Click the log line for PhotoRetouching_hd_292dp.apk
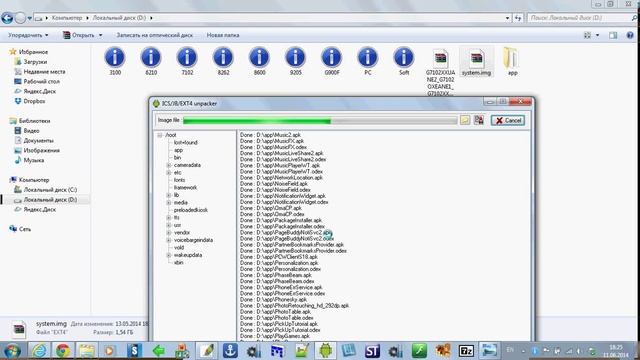Viewport: 640px width, 360px height. tap(294, 305)
